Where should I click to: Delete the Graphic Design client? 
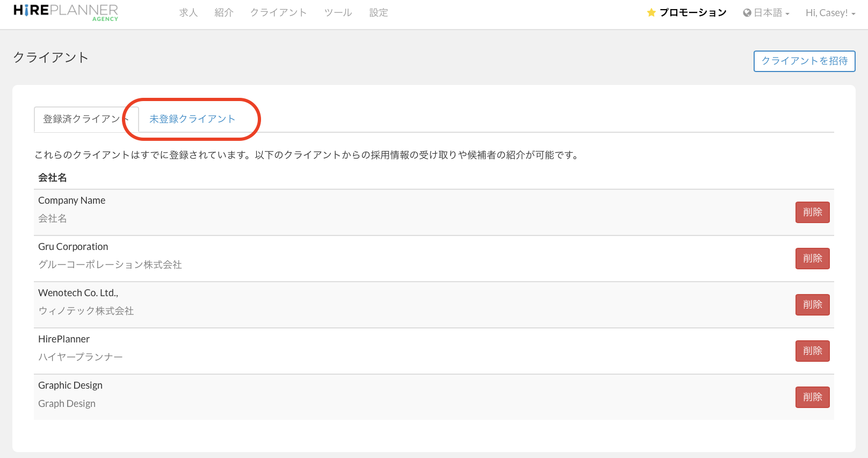812,397
